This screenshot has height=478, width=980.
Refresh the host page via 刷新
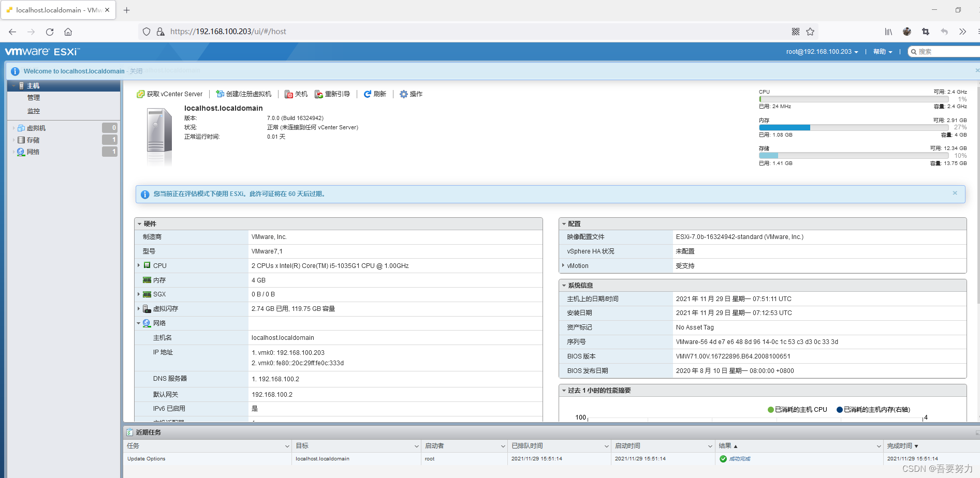click(x=375, y=94)
